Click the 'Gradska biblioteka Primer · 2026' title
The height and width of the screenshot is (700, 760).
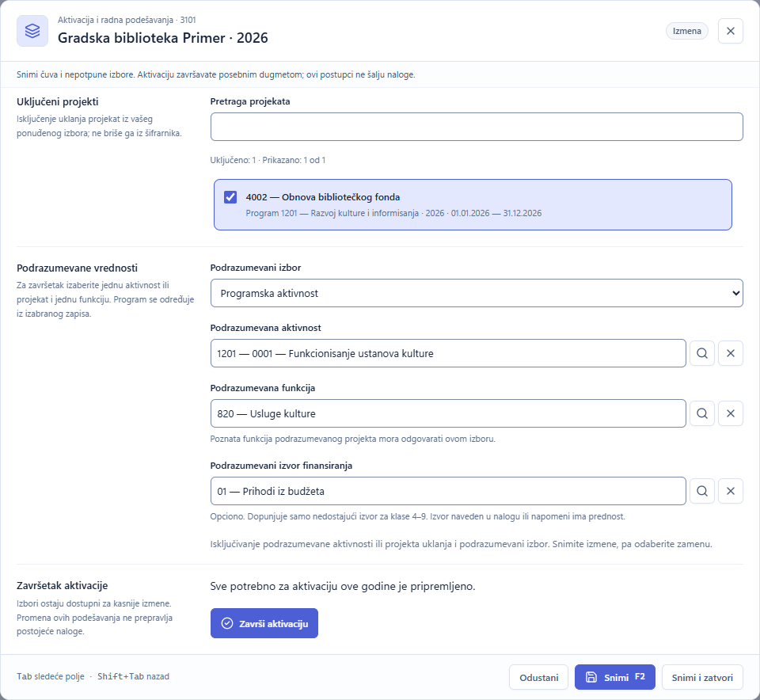(x=163, y=38)
